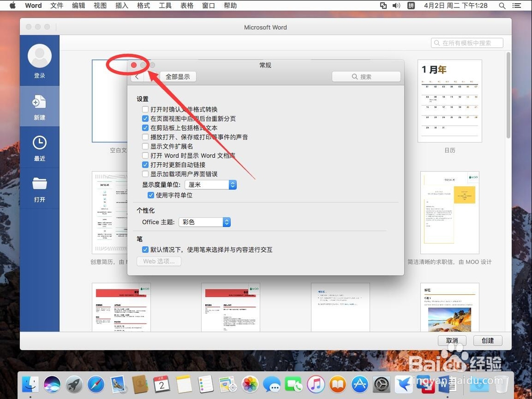Image resolution: width=532 pixels, height=399 pixels.
Task: Open the 窗口 menu
Action: tap(209, 5)
